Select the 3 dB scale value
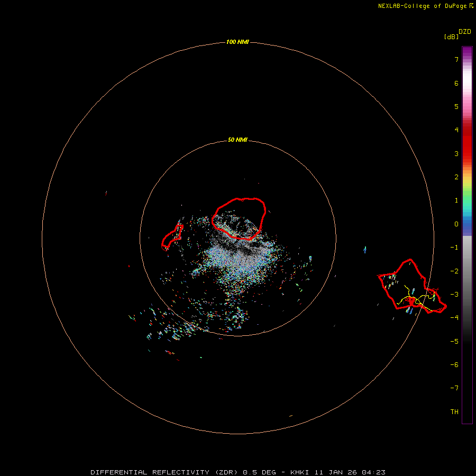The width and height of the screenshot is (476, 476). coord(456,153)
